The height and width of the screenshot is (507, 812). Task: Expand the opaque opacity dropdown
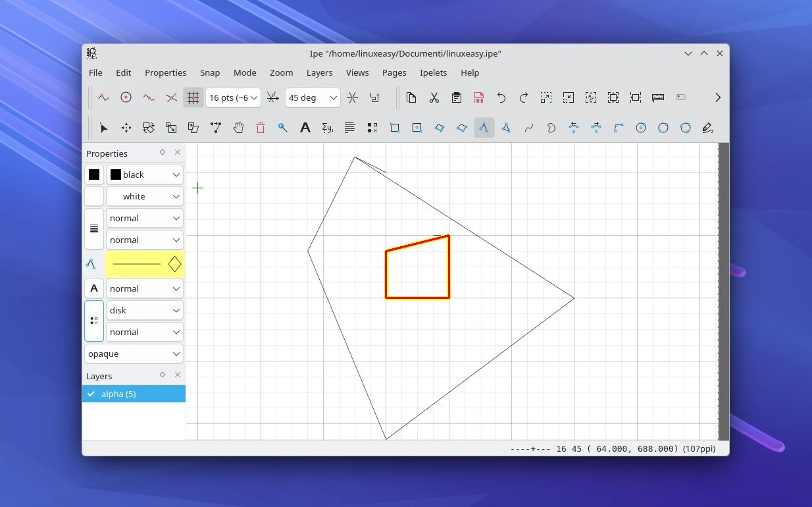[x=134, y=354]
